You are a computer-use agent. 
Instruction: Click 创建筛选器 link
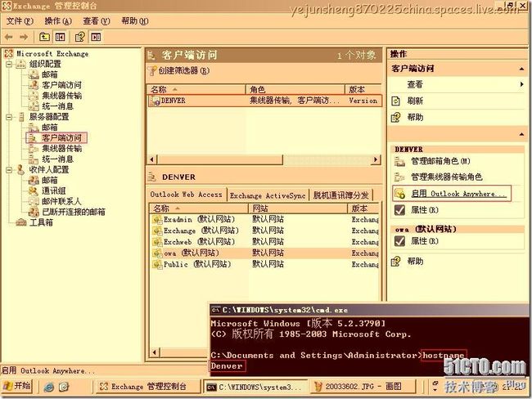point(184,71)
